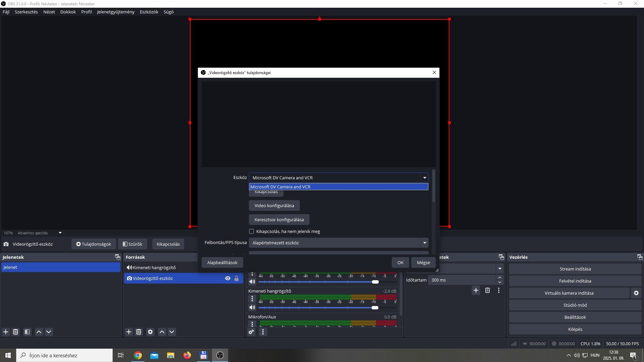
Task: Open Task View on the taskbar
Action: 121,355
